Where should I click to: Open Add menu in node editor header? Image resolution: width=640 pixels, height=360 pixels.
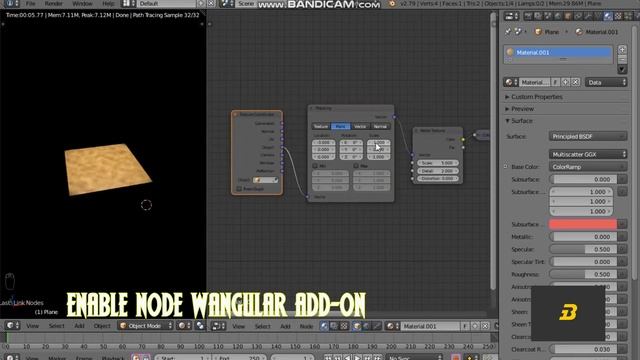285,326
